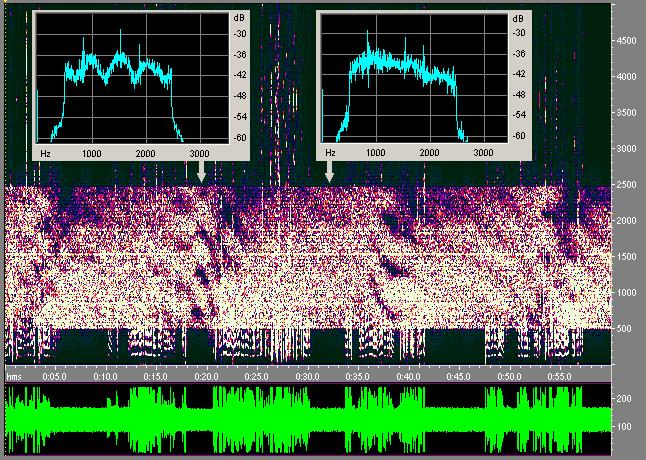
Task: Select the 0:50.0 time ruler mark
Action: pyautogui.click(x=509, y=377)
